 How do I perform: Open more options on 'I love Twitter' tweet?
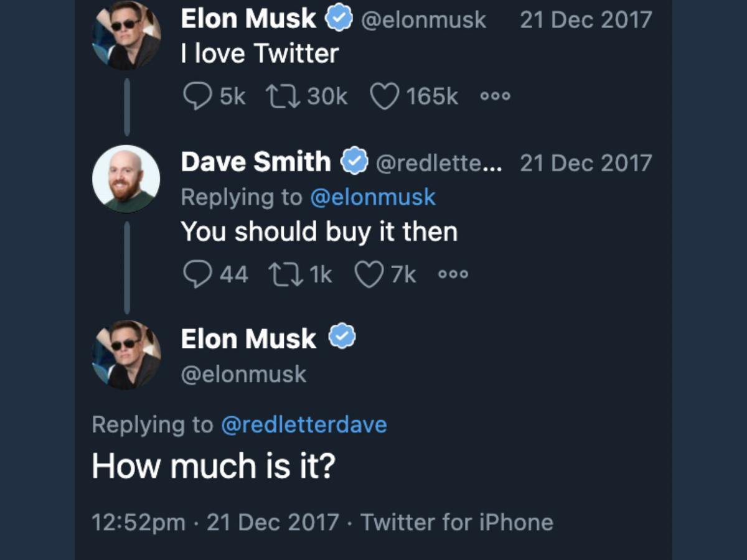[496, 96]
